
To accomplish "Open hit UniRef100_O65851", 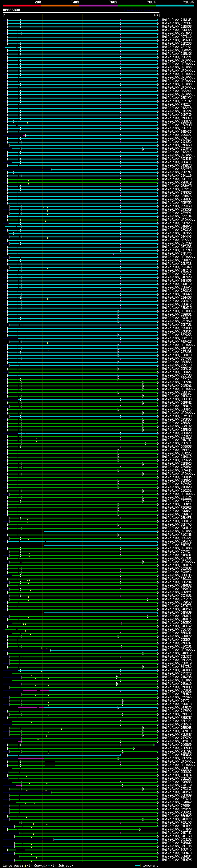I will 177,690.
